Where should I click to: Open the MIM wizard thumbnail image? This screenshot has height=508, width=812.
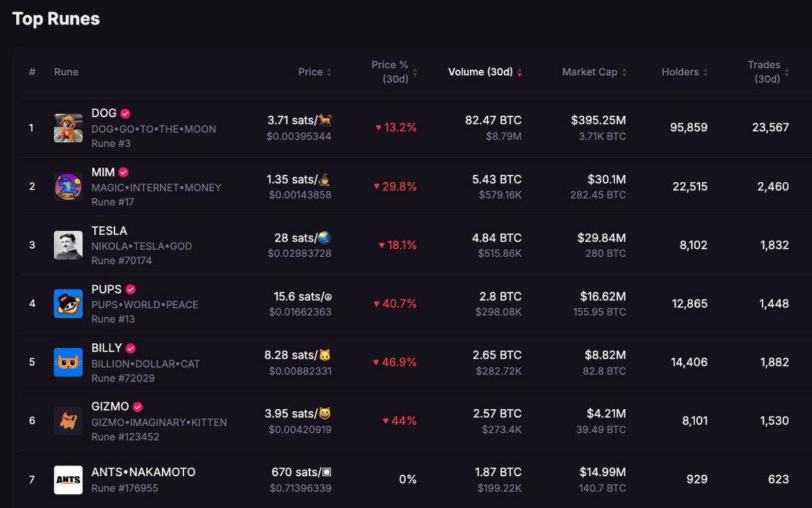click(x=68, y=186)
